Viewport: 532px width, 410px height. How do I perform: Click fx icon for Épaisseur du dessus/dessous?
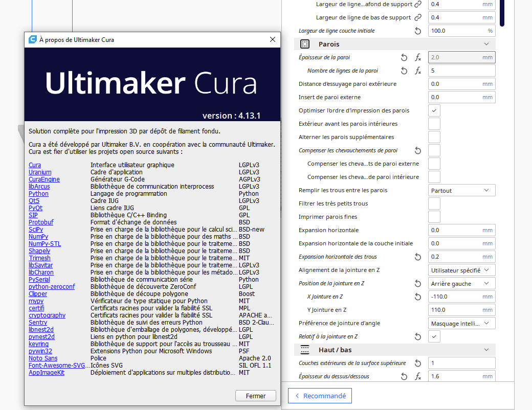coord(418,376)
